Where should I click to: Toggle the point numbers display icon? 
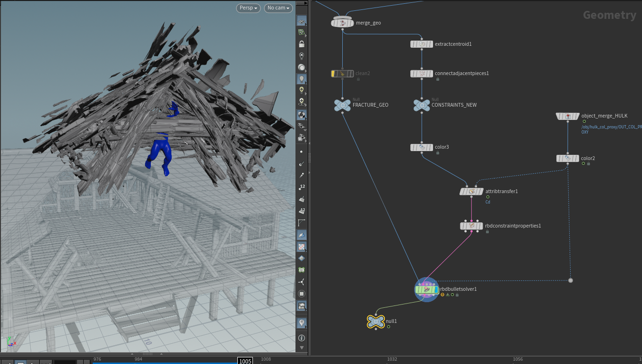(301, 187)
